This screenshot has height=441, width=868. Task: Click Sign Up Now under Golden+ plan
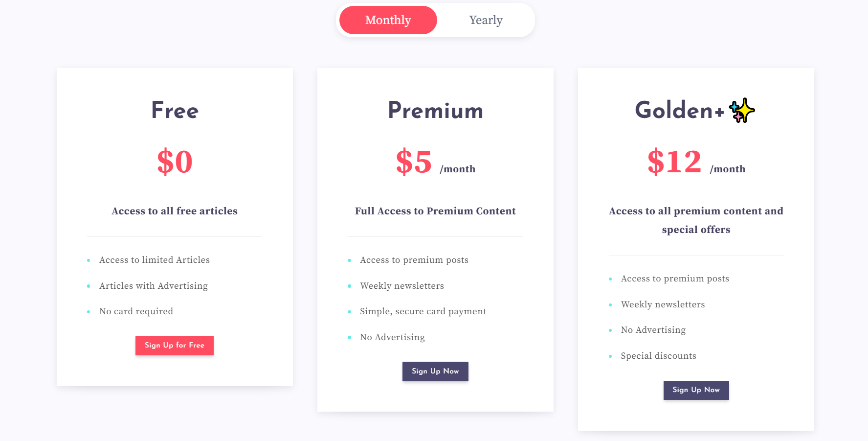click(696, 390)
